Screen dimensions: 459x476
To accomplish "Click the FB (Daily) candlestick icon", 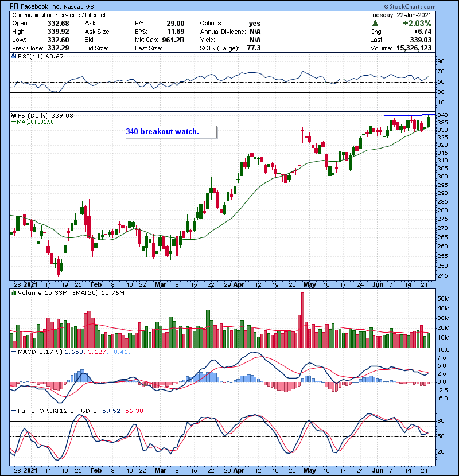I will (x=13, y=115).
